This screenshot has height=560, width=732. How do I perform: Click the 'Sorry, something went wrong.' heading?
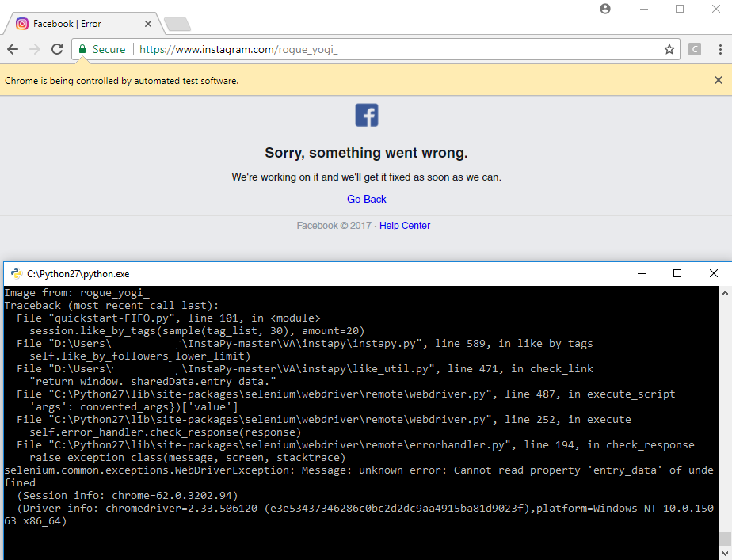pos(367,153)
